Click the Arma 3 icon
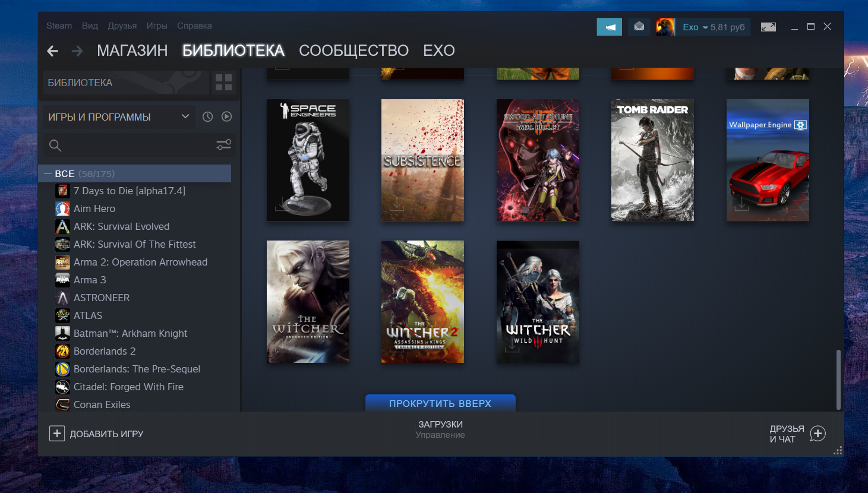The height and width of the screenshot is (493, 868). pyautogui.click(x=62, y=280)
